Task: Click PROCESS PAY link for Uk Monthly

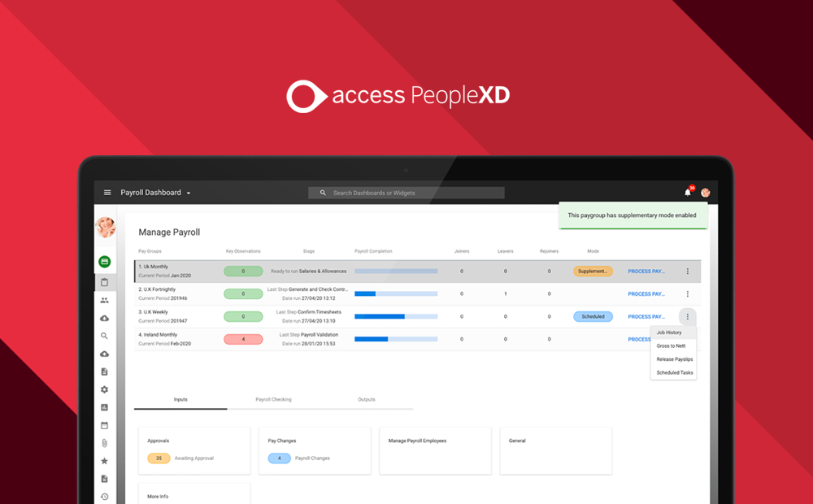Action: 646,272
